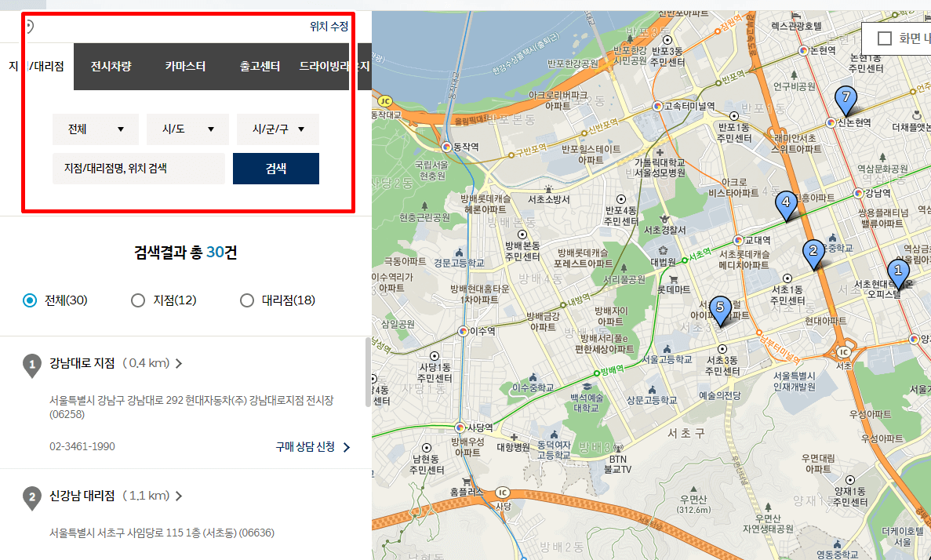The image size is (931, 560).
Task: Expand 신강남 대리점 details via chevron
Action: coord(179,496)
